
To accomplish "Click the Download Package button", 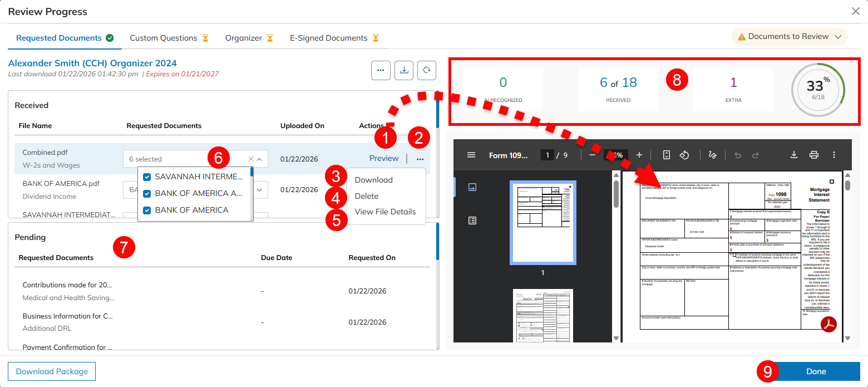I will (x=52, y=371).
